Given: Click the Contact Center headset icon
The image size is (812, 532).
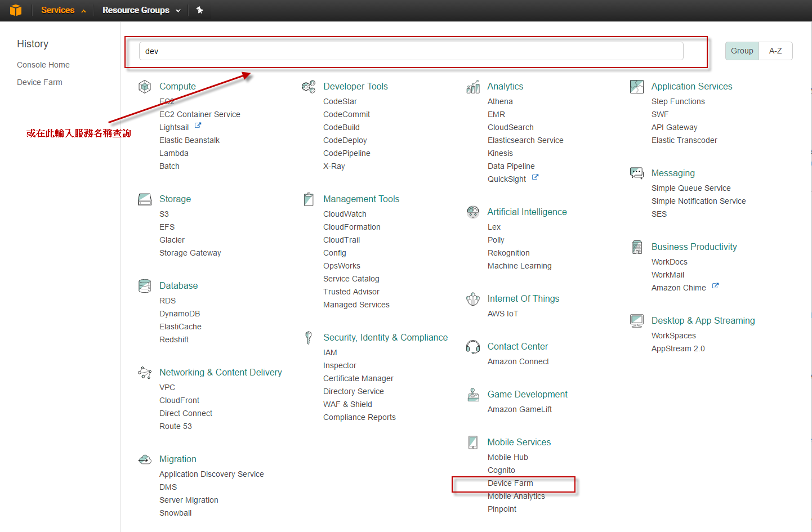Looking at the screenshot, I should 473,347.
